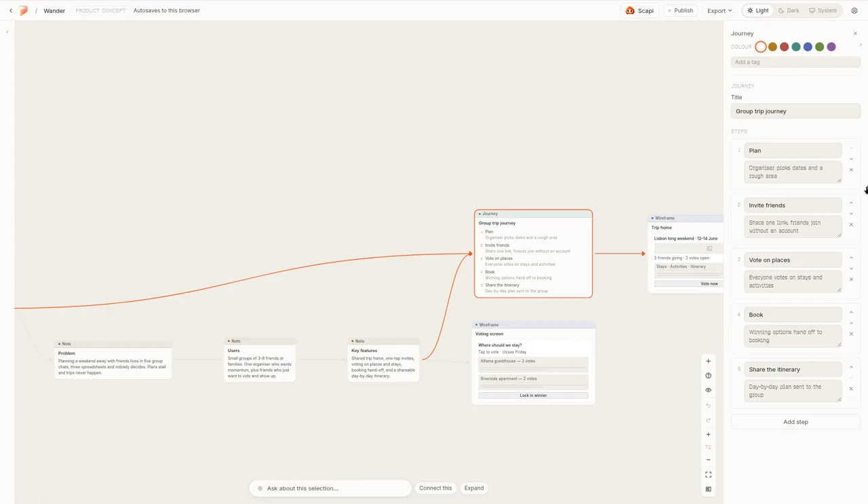Click the Ask about this selection field
Screen dimensions: 868x504
click(x=330, y=488)
